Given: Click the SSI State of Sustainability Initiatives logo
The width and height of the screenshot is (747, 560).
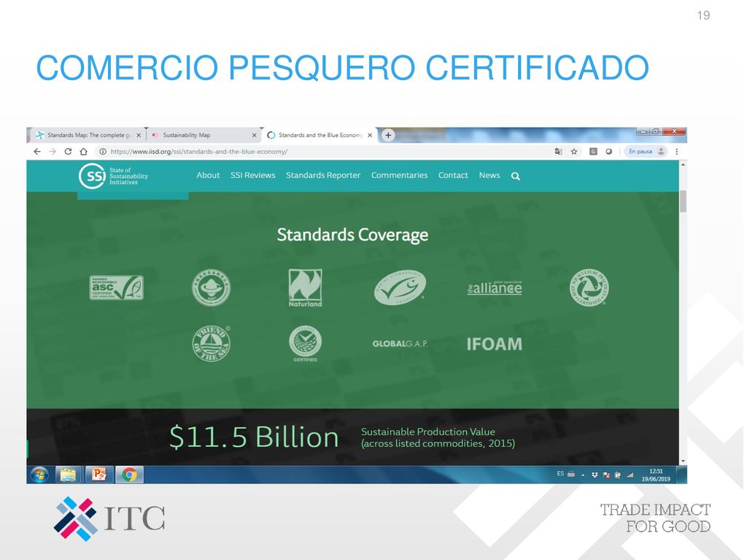Looking at the screenshot, I should 113,176.
